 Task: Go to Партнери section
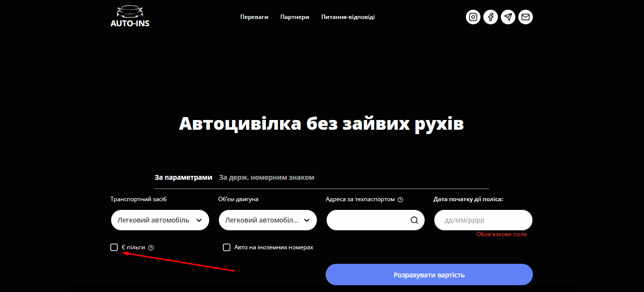295,17
